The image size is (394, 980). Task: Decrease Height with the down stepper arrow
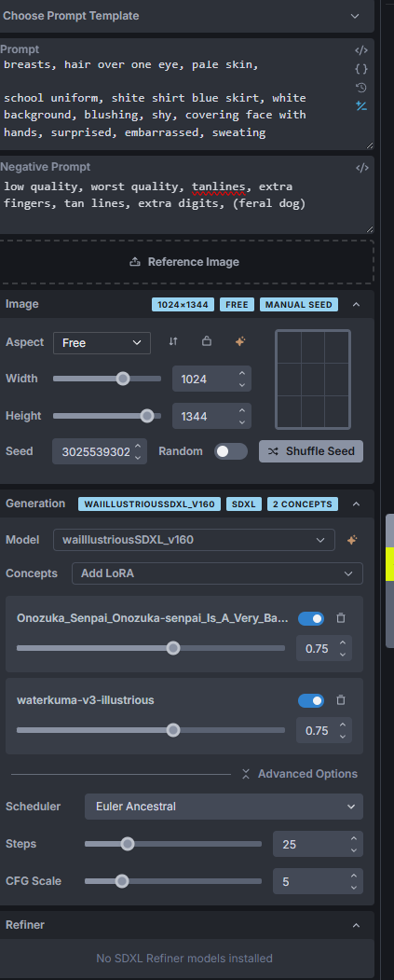[x=242, y=421]
